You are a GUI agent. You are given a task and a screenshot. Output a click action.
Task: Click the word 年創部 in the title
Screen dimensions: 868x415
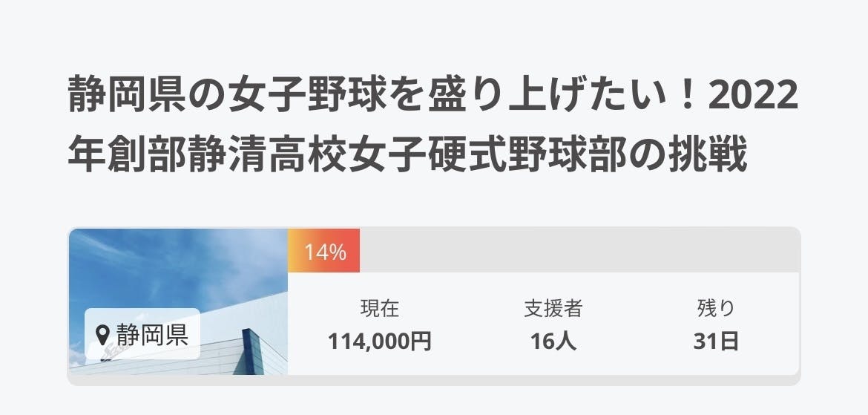[x=127, y=156]
